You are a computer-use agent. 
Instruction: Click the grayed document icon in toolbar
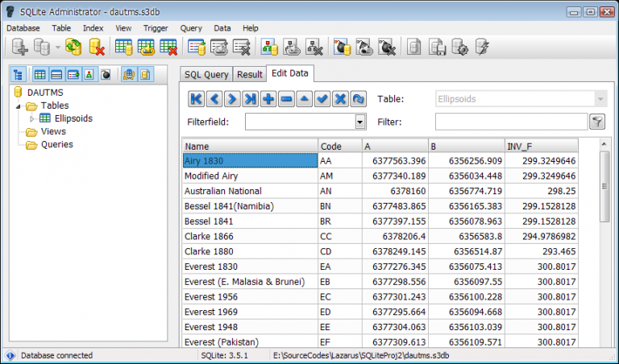point(414,47)
